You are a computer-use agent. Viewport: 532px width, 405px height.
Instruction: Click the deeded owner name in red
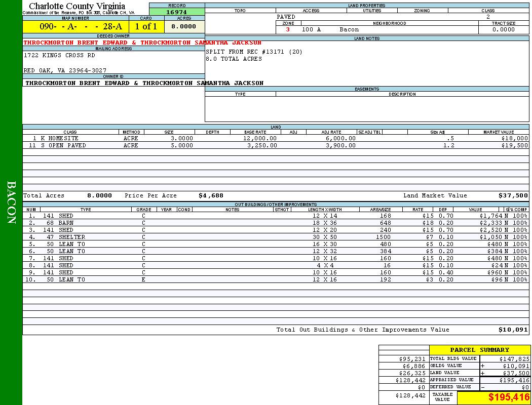coord(142,43)
